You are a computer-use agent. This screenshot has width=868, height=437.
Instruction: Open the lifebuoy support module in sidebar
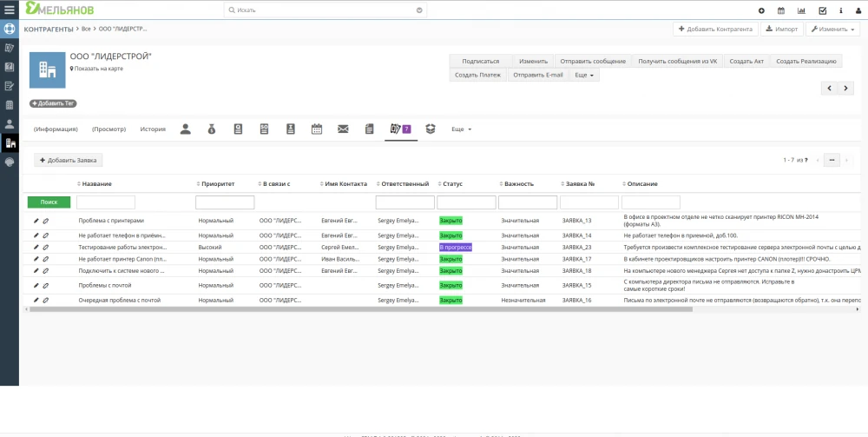[x=10, y=29]
